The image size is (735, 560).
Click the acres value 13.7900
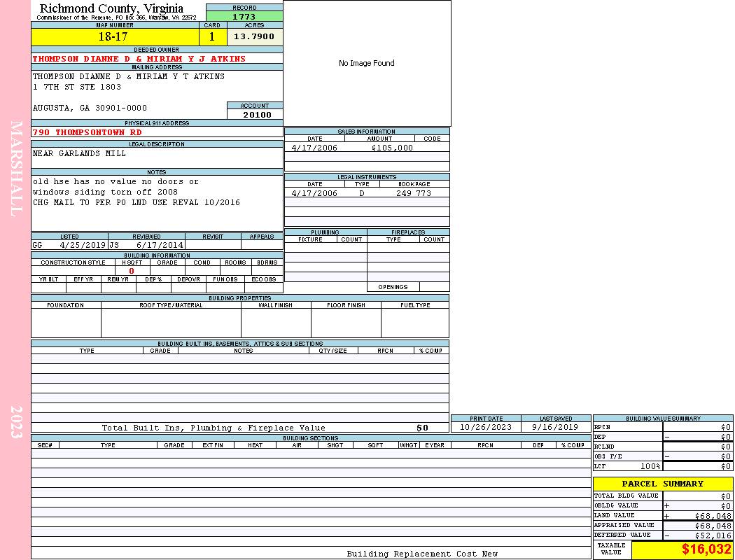point(254,36)
